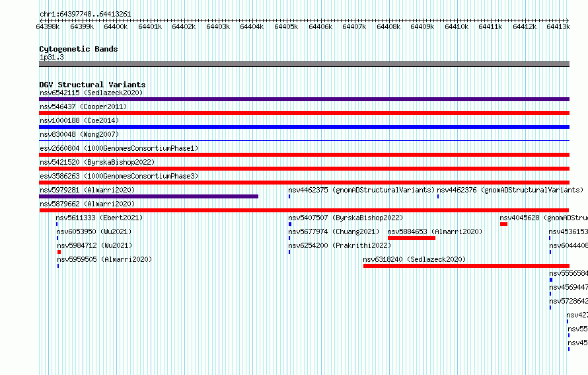Click the nsv6254200 (Prakrithi2022) label
This screenshot has width=588, height=375.
340,245
